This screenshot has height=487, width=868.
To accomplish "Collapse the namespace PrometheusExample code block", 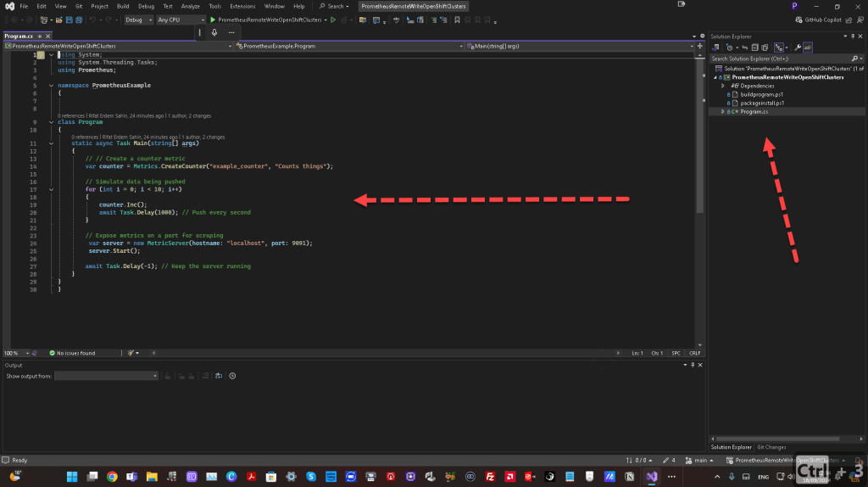I will pos(52,86).
